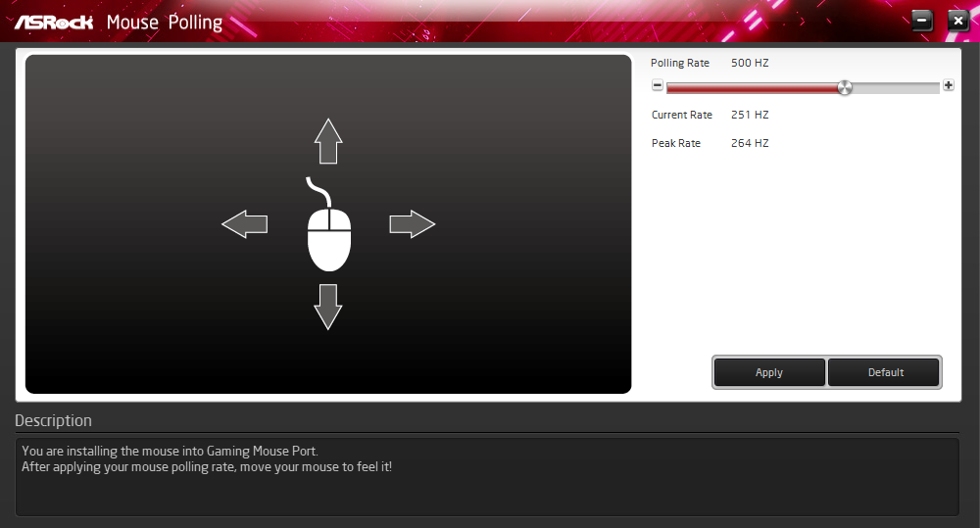Close the Mouse Polling window
Screen dimensions: 980x528
[x=958, y=21]
